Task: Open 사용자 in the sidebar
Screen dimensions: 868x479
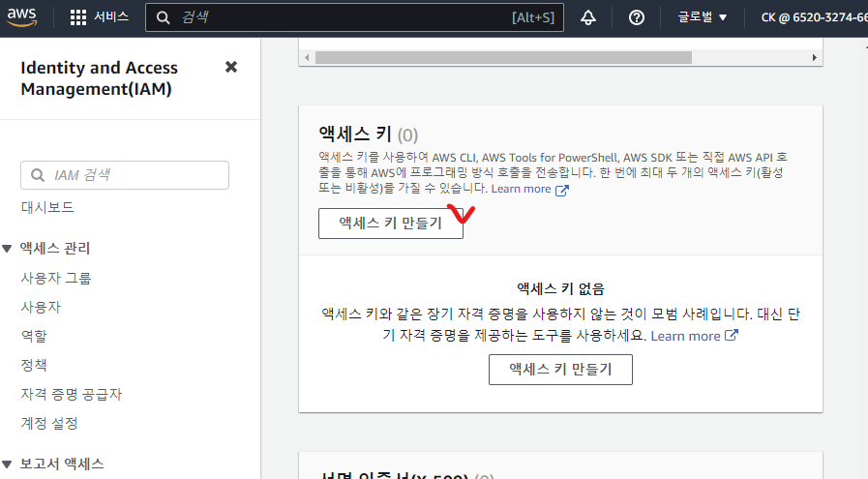Action: tap(41, 307)
